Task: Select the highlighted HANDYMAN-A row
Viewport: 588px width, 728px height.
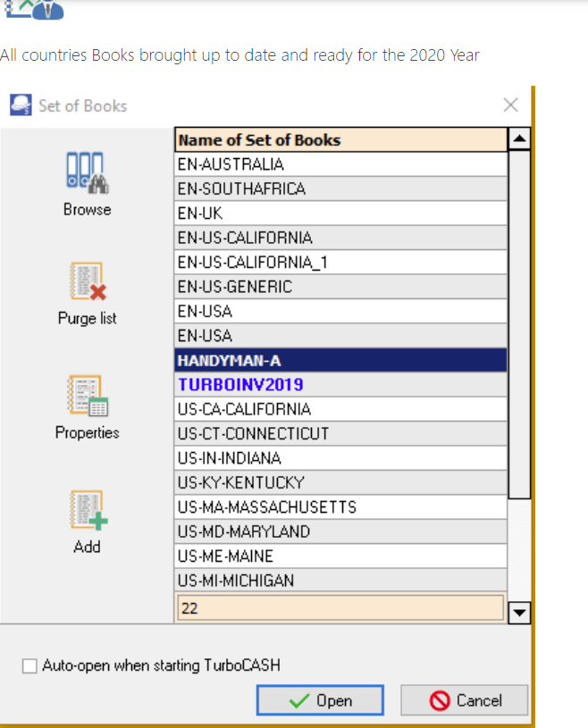Action: click(340, 360)
